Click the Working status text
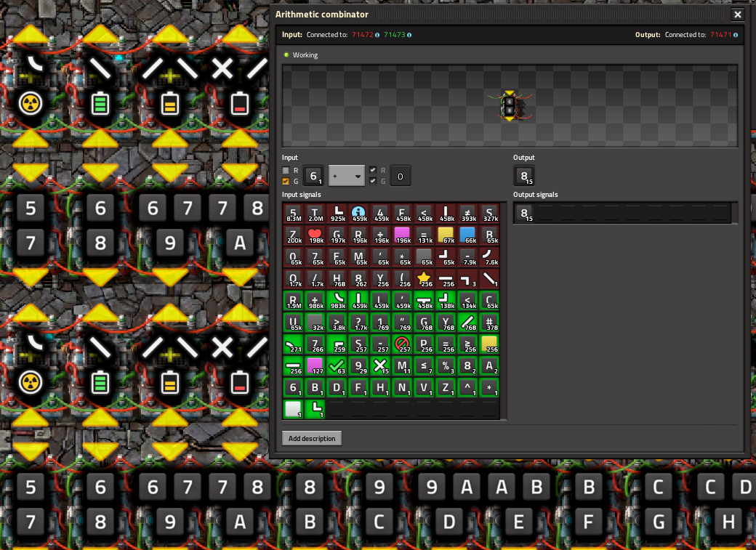Image resolution: width=756 pixels, height=550 pixels. [x=305, y=55]
